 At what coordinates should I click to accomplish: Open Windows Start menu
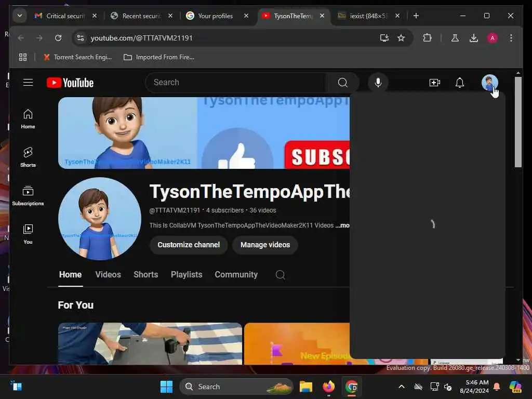coord(166,387)
